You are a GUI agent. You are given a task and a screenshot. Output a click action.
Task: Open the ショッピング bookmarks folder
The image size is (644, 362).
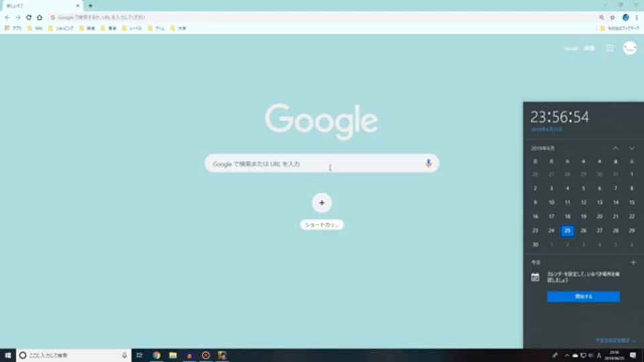coord(61,28)
